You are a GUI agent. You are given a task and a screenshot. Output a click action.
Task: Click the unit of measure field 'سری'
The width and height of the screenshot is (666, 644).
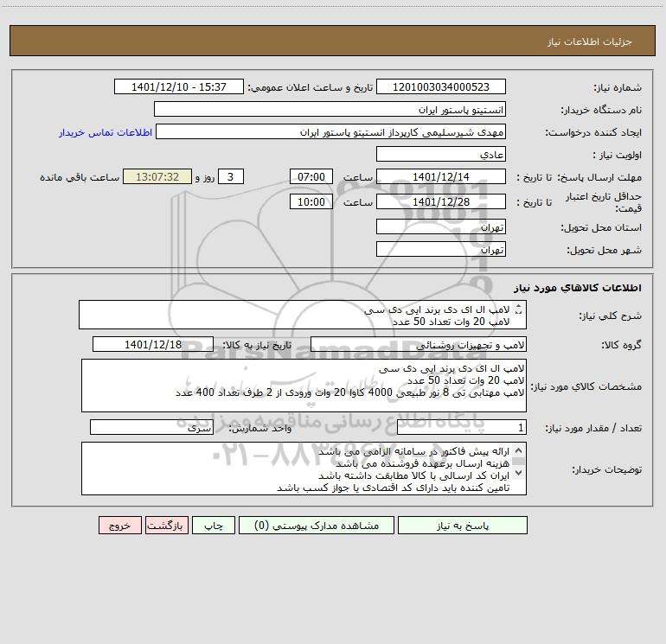[x=151, y=428]
